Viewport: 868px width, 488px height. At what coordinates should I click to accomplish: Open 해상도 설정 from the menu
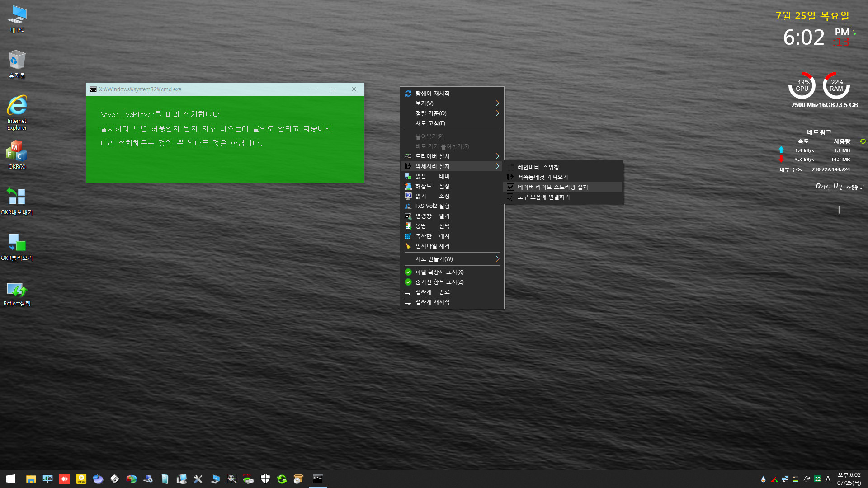[452, 186]
